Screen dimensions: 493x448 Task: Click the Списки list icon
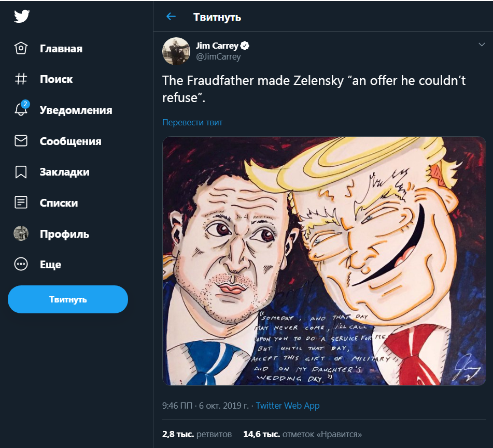point(21,203)
